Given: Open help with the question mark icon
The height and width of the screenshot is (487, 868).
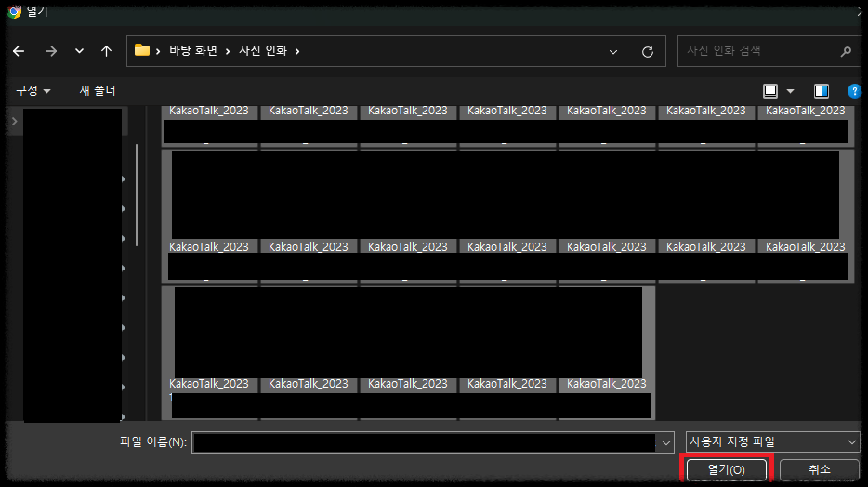Looking at the screenshot, I should pyautogui.click(x=854, y=91).
